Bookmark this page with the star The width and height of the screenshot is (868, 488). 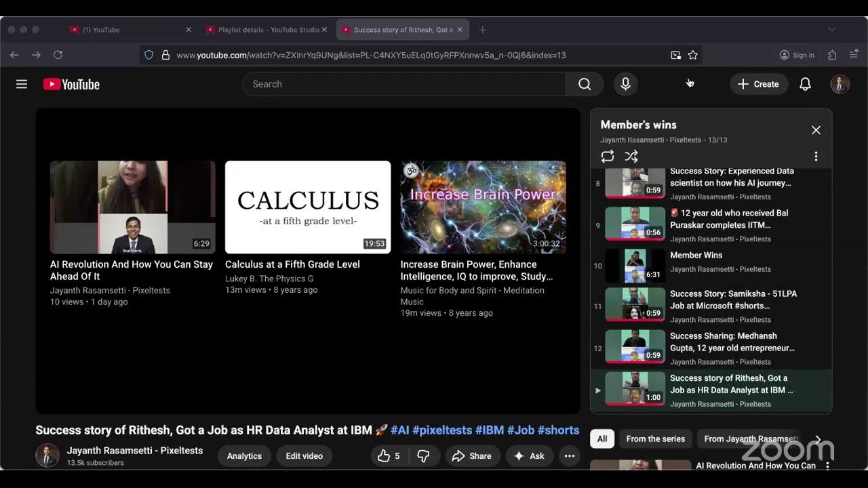pos(693,55)
